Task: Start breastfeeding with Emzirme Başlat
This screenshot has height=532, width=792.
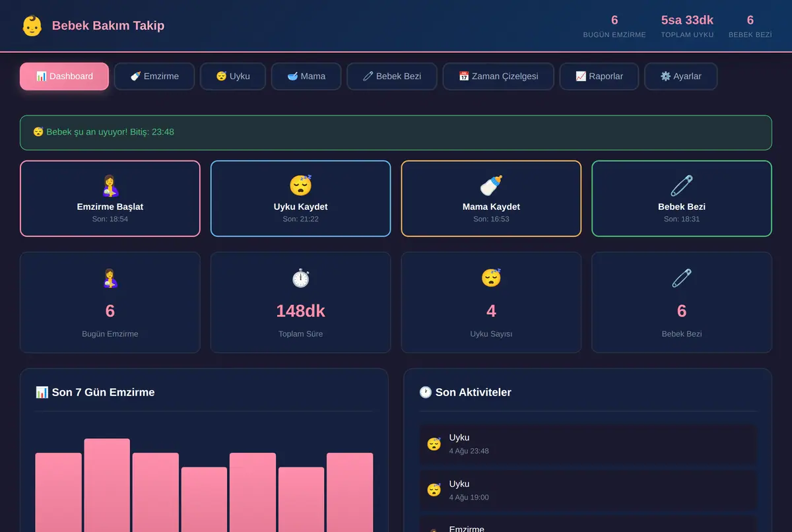Action: pos(110,198)
